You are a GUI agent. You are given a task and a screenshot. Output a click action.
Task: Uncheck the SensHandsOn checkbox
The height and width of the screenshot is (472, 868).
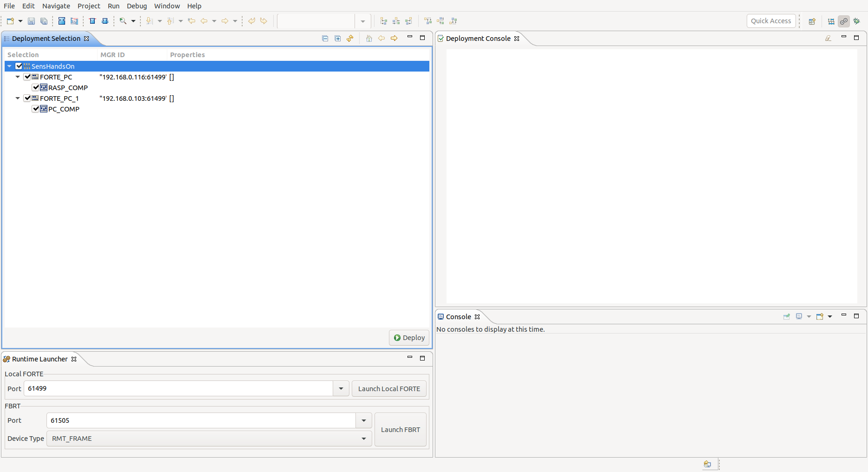tap(19, 66)
